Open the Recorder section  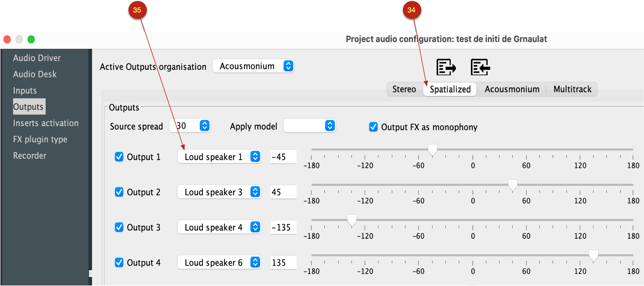coord(29,156)
